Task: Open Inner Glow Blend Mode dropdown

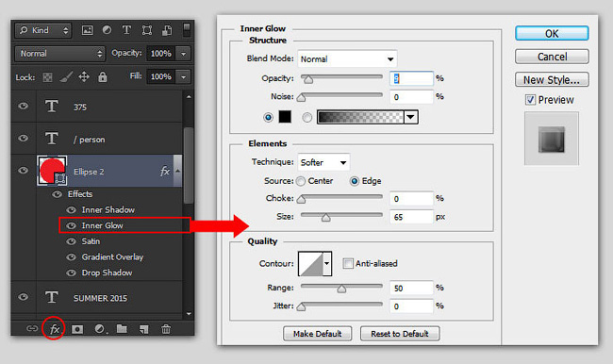Action: tap(347, 59)
